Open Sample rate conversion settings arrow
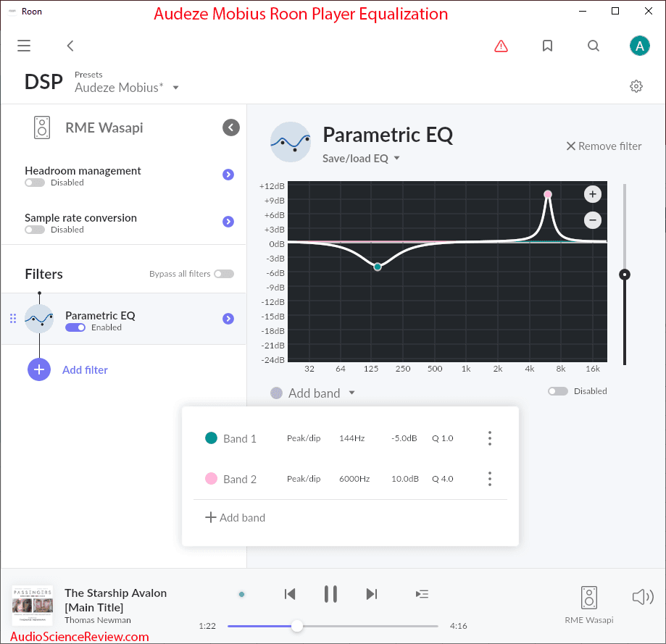Image resolution: width=666 pixels, height=644 pixels. click(x=228, y=222)
